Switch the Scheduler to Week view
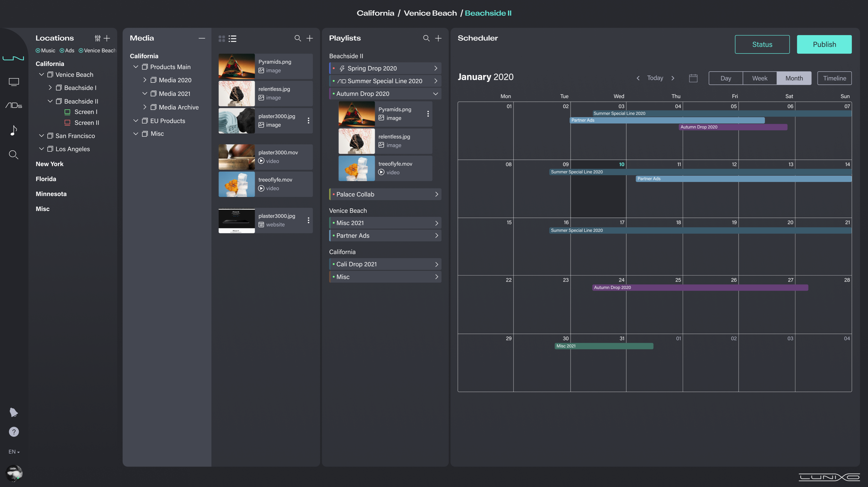Screen dimensions: 868x487 [759, 78]
